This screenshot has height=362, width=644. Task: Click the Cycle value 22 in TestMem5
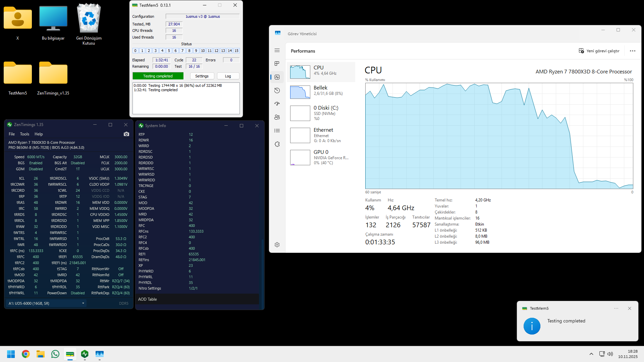point(194,60)
